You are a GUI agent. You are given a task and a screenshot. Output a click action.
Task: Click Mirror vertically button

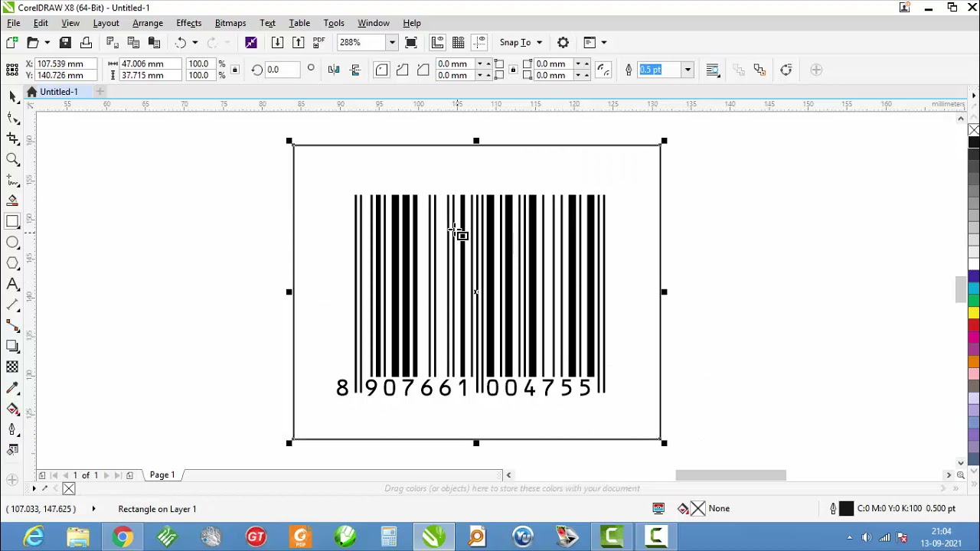354,70
